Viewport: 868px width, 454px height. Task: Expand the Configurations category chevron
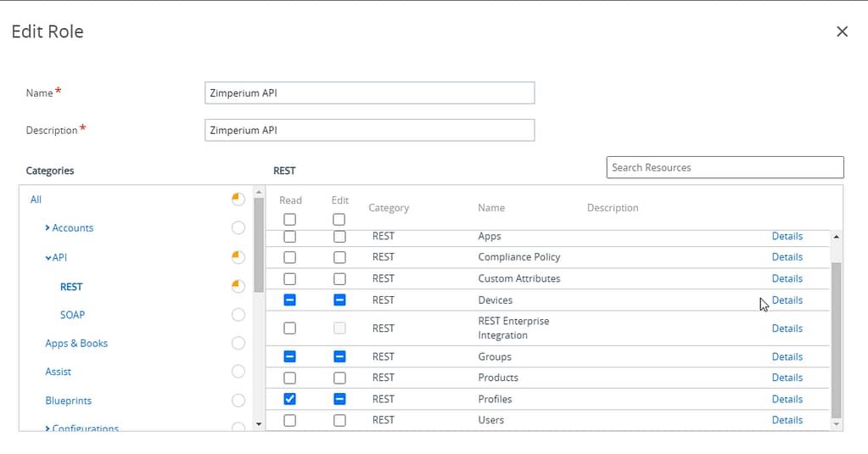pyautogui.click(x=47, y=428)
